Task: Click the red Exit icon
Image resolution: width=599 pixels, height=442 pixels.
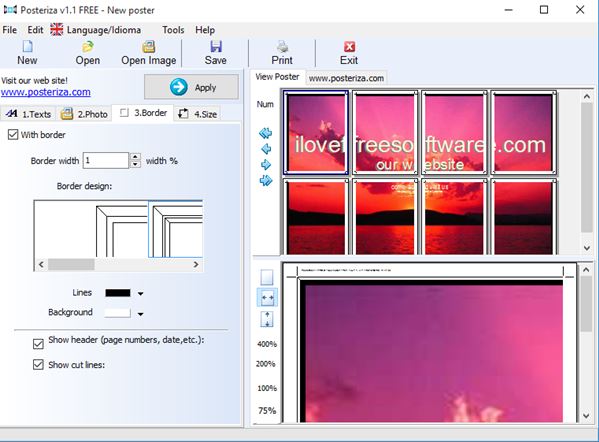Action: [349, 47]
